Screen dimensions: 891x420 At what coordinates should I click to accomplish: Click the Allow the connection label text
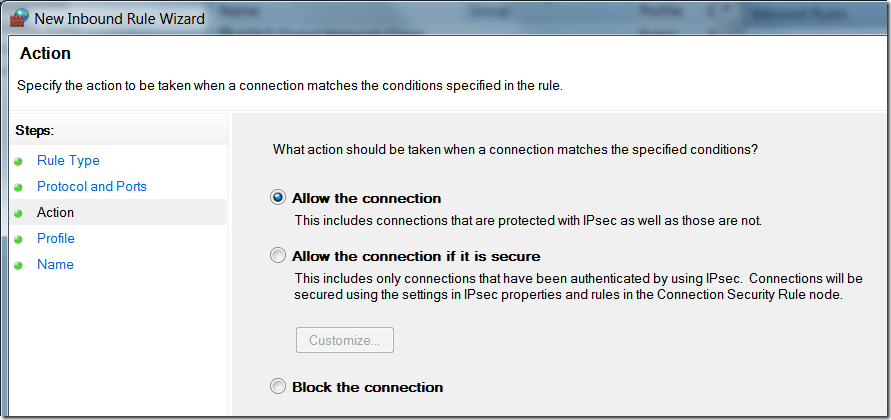[x=366, y=198]
